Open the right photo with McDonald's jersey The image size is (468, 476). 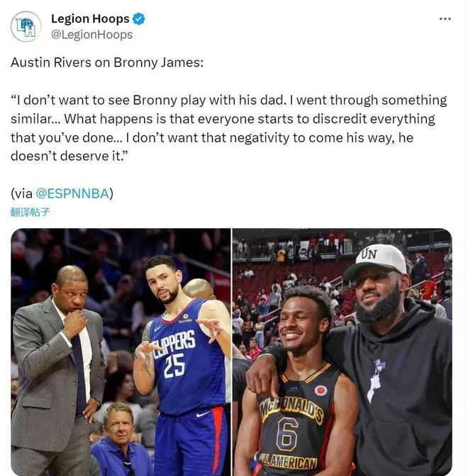342,352
